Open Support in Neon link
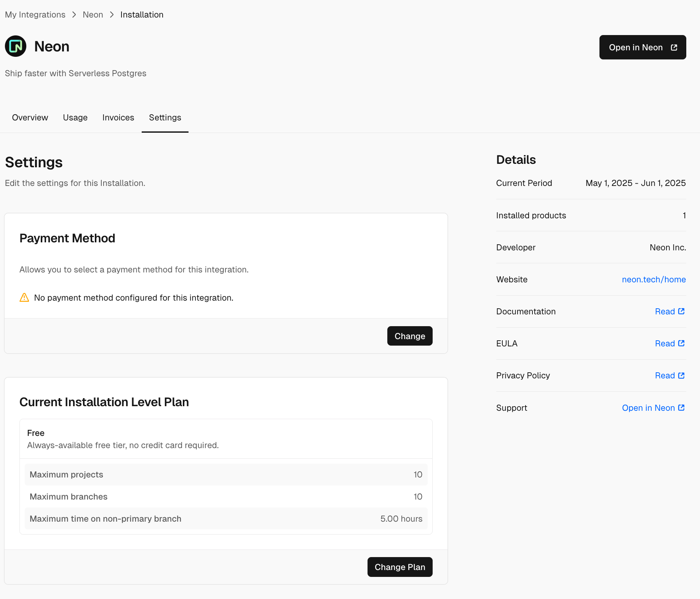Image resolution: width=700 pixels, height=599 pixels. pos(654,408)
